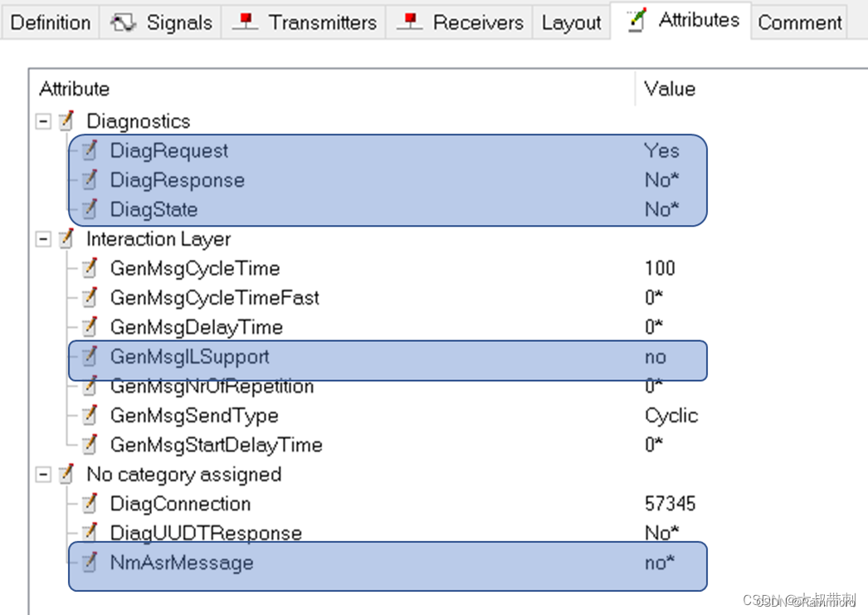Image resolution: width=868 pixels, height=615 pixels.
Task: Select the Attributes tab
Action: [681, 21]
